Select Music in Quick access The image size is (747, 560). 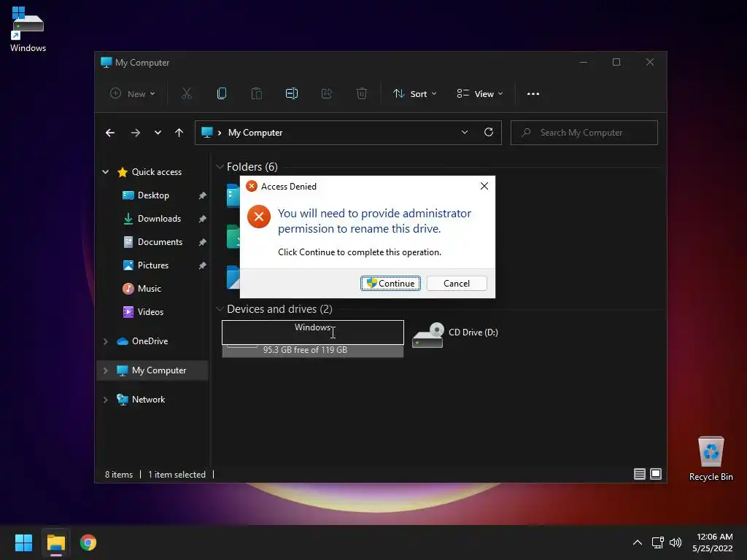(x=149, y=289)
